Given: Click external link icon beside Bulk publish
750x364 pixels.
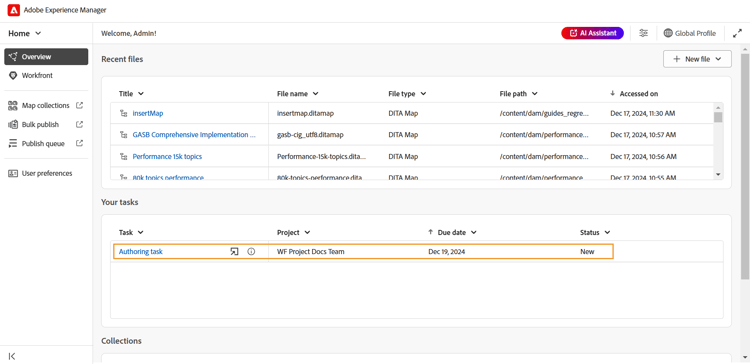Looking at the screenshot, I should coord(80,124).
